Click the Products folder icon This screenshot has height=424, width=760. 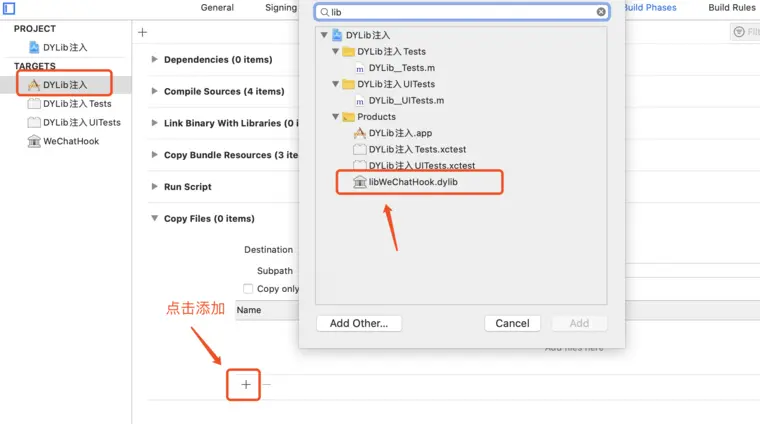pos(348,117)
